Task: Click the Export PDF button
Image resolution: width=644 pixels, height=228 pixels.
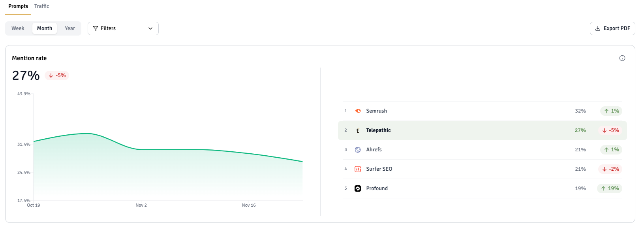Action: (x=612, y=28)
